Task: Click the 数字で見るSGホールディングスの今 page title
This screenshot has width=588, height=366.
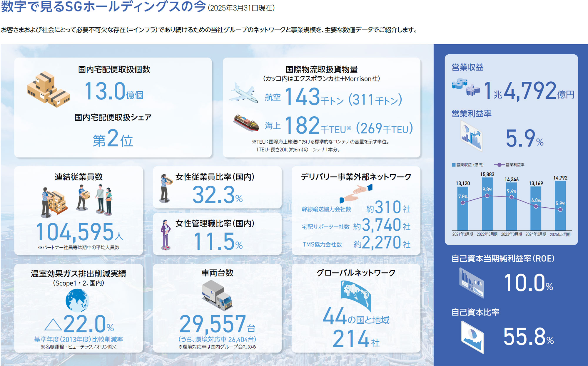Action: (x=103, y=6)
